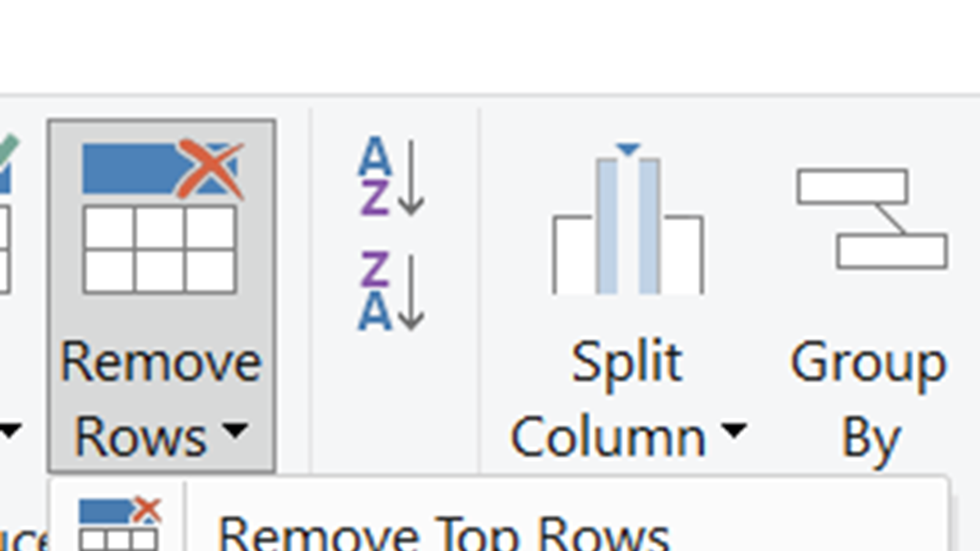
Task: Click the small icon beside Remove Top Rows
Action: 119,524
